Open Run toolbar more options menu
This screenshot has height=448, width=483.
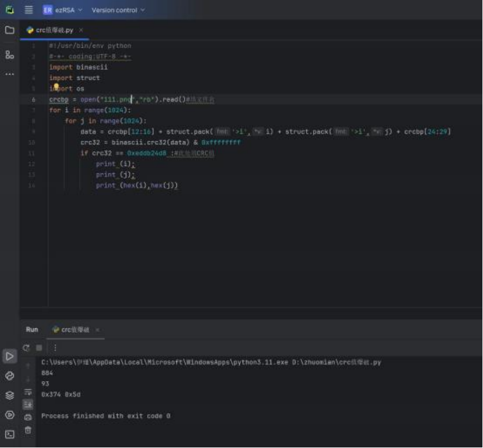(x=55, y=348)
